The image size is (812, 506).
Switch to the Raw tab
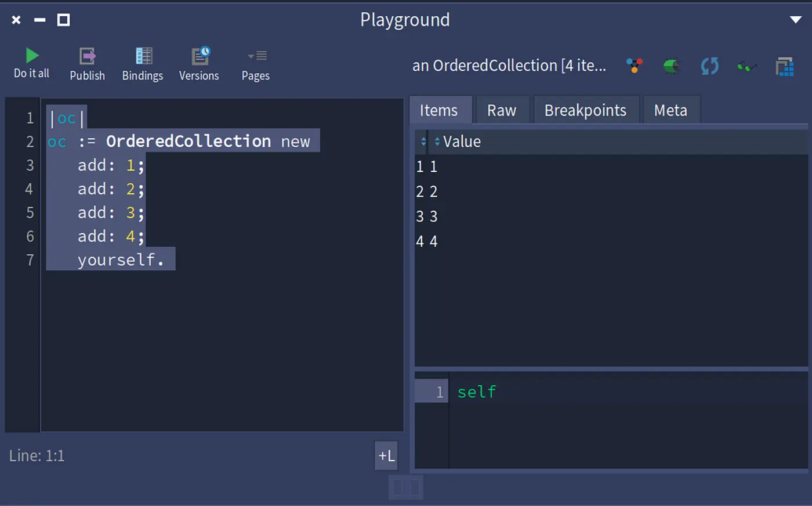tap(502, 110)
